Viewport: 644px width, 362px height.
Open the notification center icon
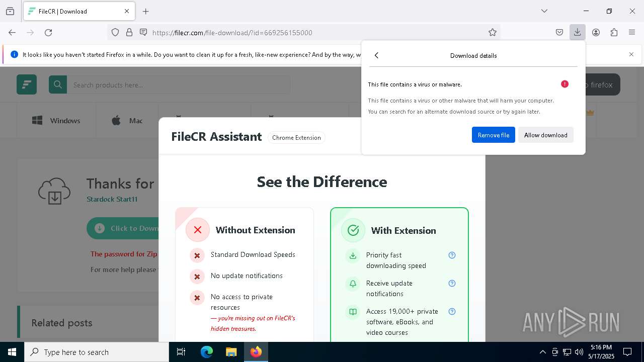pos(627,352)
